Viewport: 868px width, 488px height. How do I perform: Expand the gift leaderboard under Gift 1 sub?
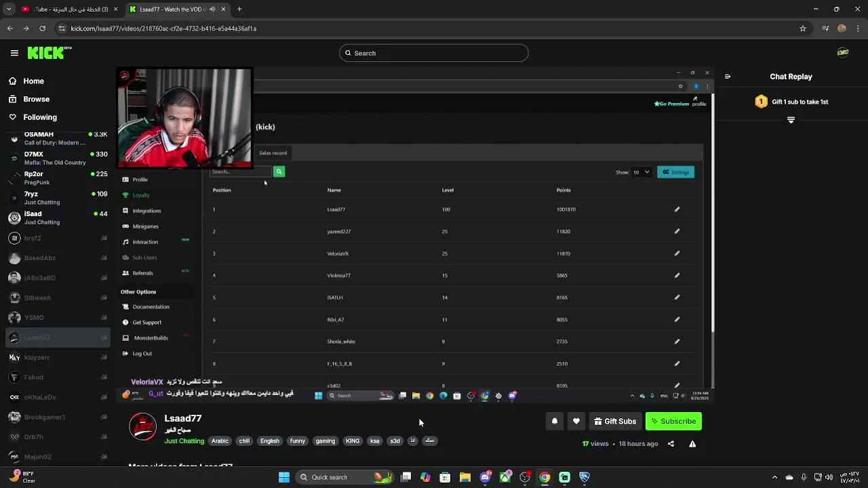click(791, 120)
